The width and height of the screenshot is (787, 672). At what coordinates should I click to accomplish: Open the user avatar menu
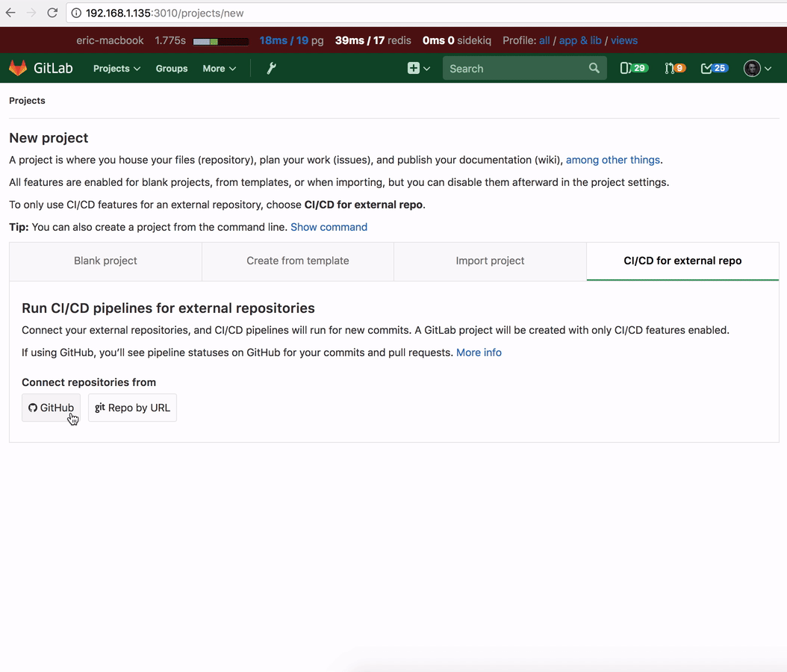coord(757,68)
